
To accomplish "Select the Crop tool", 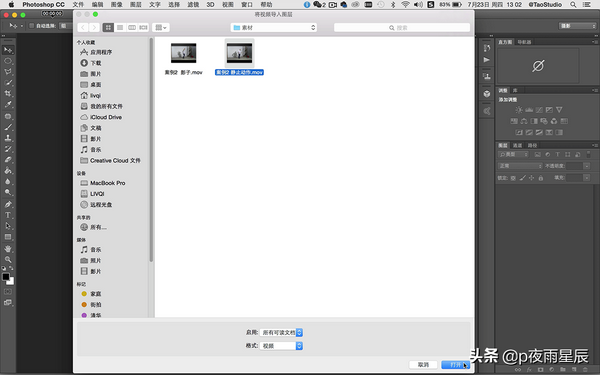I will [x=8, y=93].
